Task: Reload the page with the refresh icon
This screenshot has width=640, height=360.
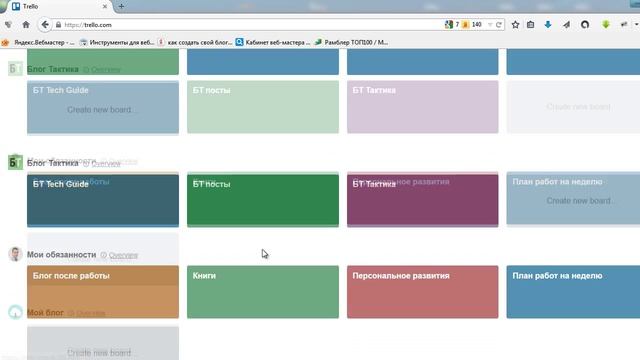Action: click(x=499, y=25)
